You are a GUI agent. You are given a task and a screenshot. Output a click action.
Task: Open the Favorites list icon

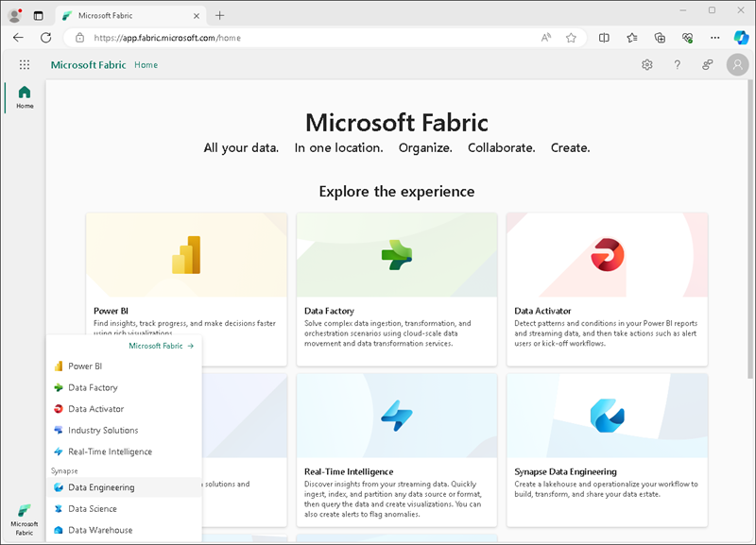click(x=631, y=38)
